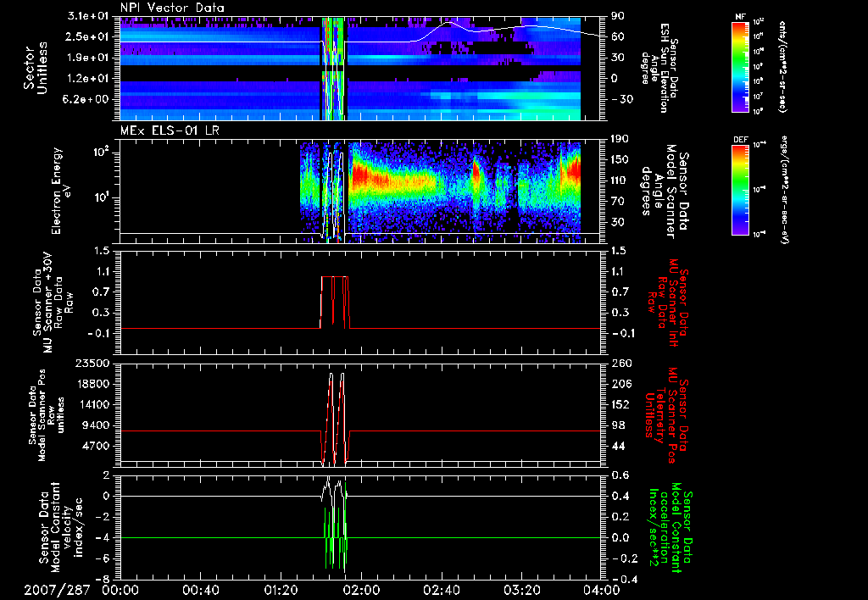Viewport: 868px width, 600px height.
Task: Click the '110' scanner angle tick value
Action: click(620, 181)
